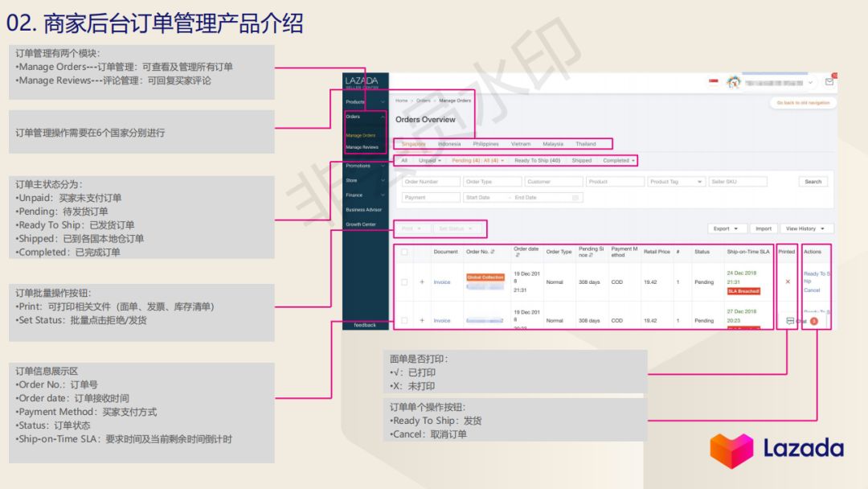Sort by Order No. column icon

[492, 252]
